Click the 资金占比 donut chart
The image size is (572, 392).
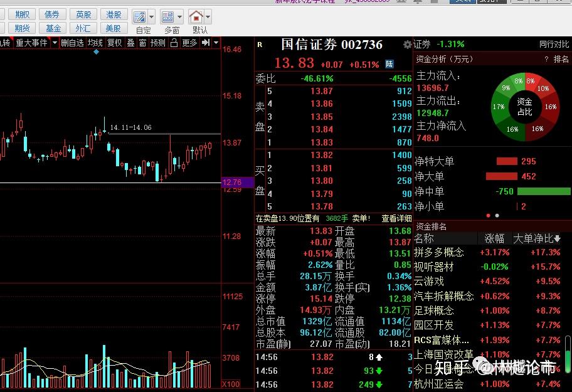click(x=525, y=107)
